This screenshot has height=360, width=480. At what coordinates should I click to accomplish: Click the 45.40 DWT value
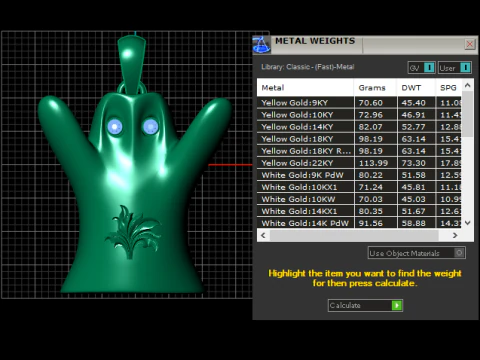point(413,103)
